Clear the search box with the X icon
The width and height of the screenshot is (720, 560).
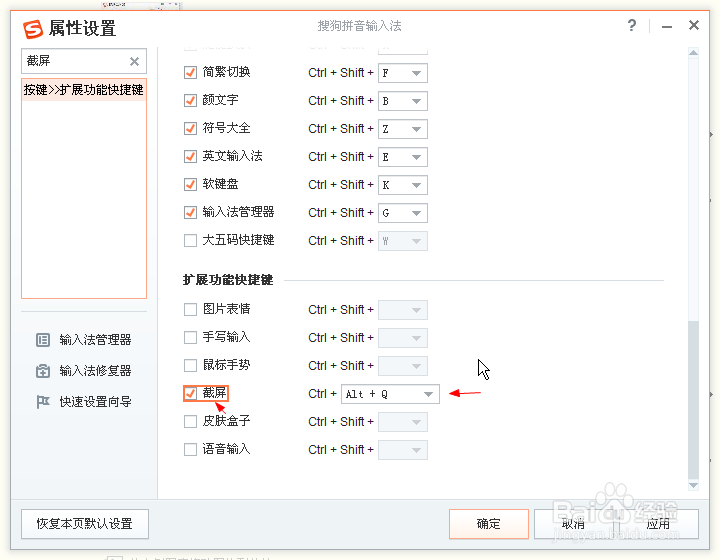(134, 62)
